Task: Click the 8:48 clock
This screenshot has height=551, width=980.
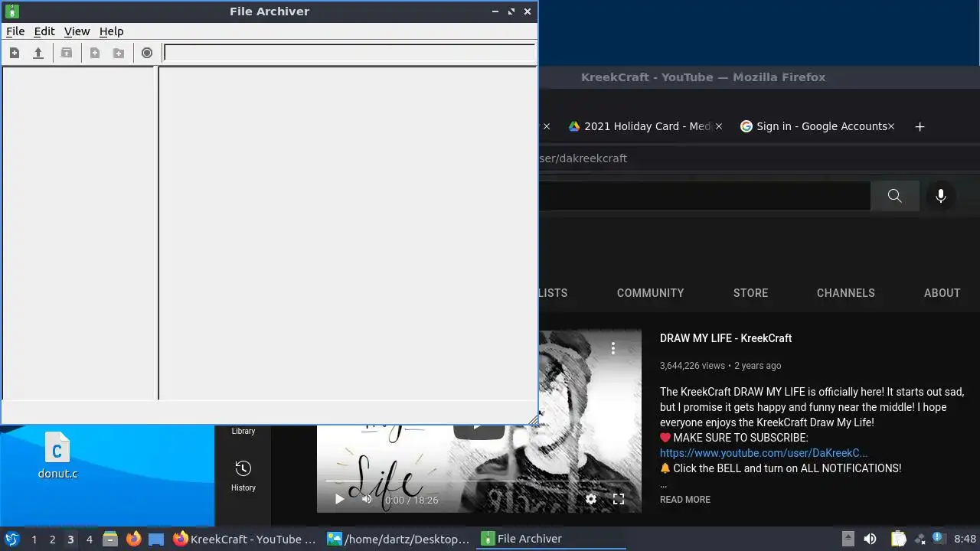Action: click(965, 540)
